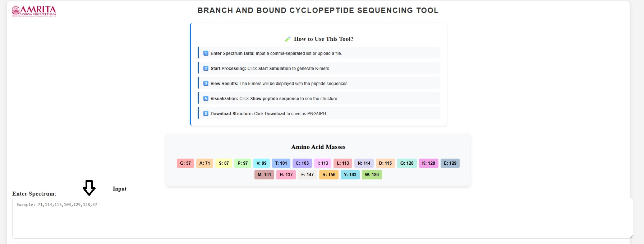
Task: Click the Download Structure instruction row
Action: click(x=319, y=114)
